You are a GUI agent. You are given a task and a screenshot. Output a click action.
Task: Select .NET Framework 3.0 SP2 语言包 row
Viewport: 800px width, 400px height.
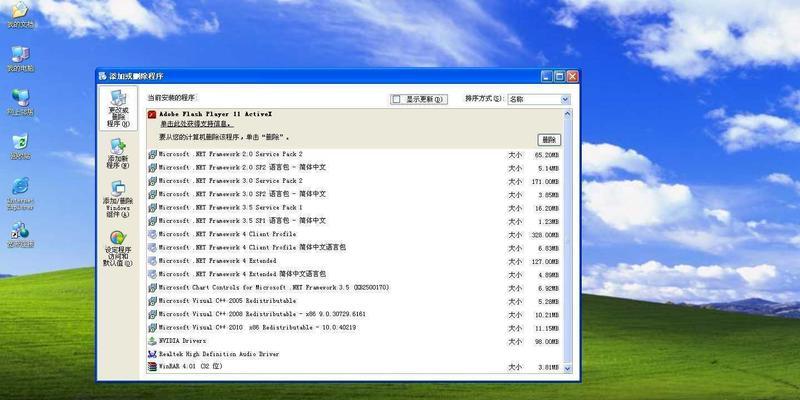(355, 194)
